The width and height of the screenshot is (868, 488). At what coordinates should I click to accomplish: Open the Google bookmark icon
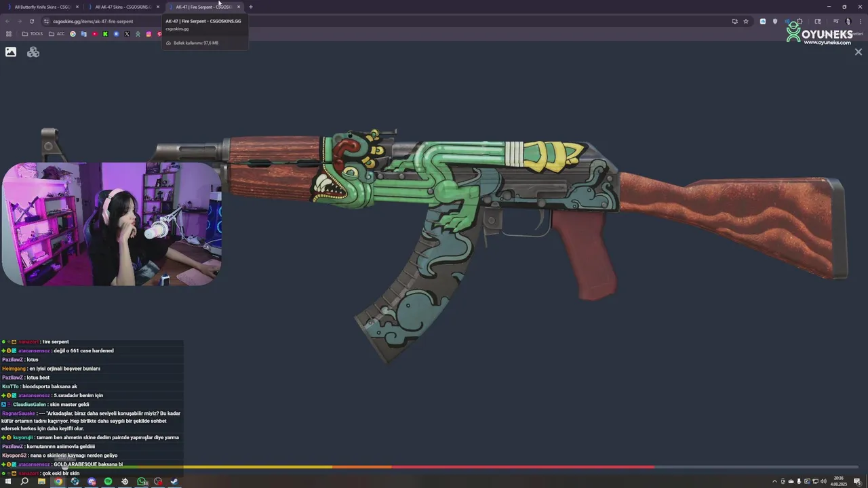pos(73,34)
